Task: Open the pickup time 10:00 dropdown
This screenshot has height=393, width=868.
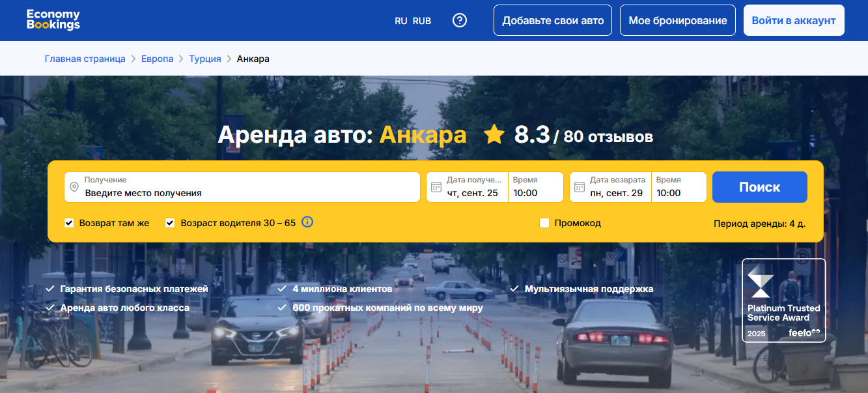Action: coord(535,188)
